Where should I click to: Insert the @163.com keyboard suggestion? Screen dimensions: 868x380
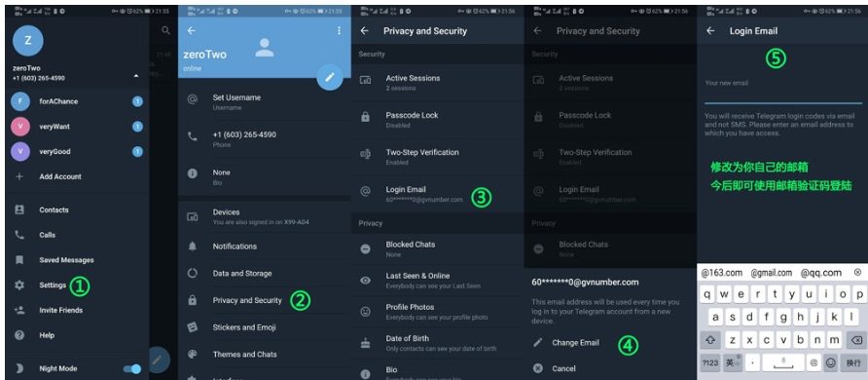pyautogui.click(x=722, y=273)
